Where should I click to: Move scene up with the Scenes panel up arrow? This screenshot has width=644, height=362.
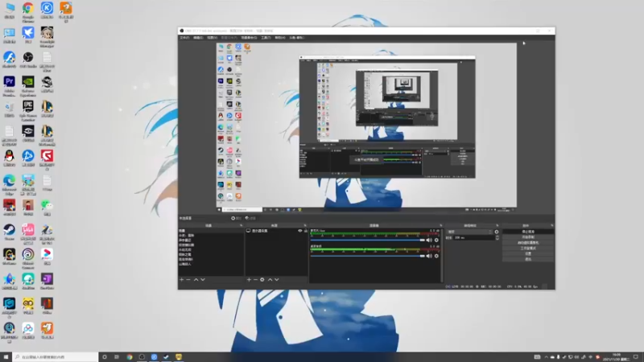click(196, 279)
